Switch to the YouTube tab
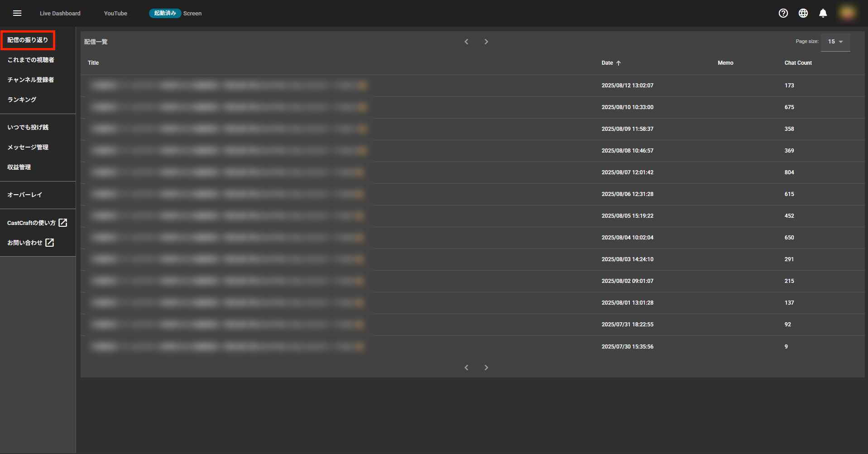 (115, 14)
